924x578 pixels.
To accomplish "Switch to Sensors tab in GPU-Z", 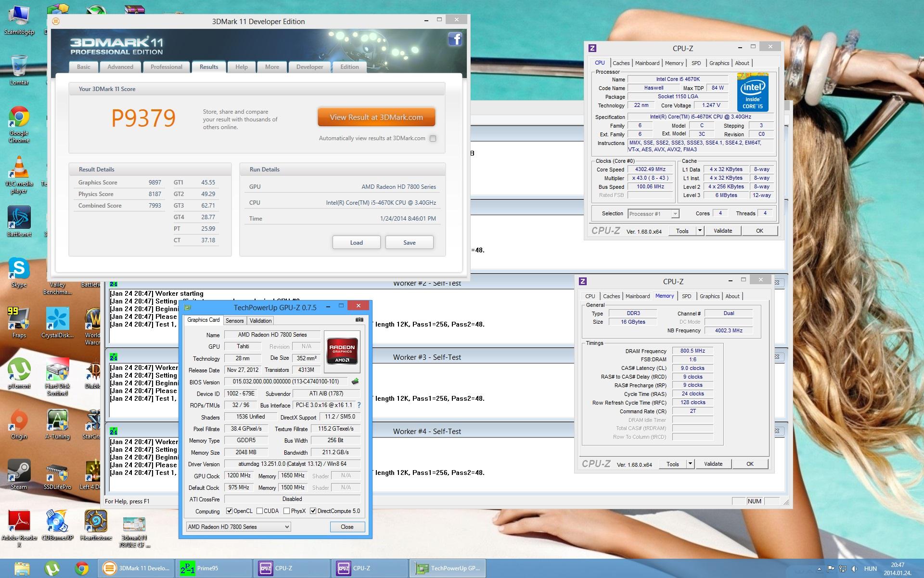I will 234,321.
